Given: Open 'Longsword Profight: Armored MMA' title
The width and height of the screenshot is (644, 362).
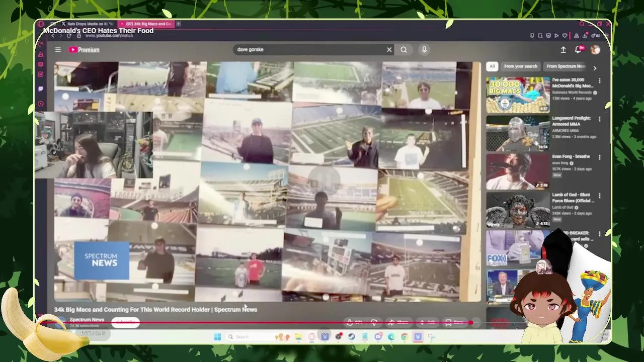Looking at the screenshot, I should point(571,121).
